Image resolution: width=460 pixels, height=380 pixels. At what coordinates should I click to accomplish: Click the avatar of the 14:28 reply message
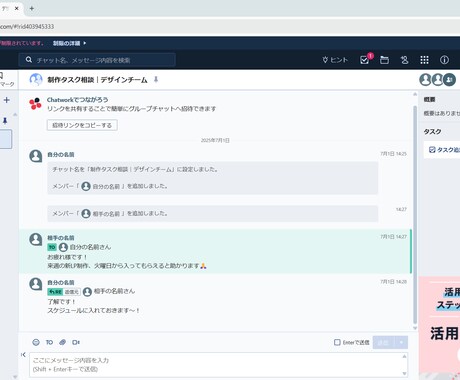pos(36,284)
